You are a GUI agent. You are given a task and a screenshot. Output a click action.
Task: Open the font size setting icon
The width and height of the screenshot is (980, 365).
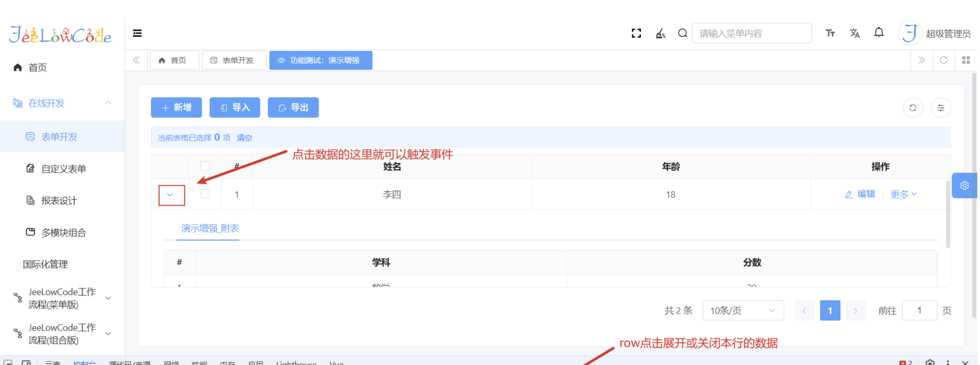830,33
